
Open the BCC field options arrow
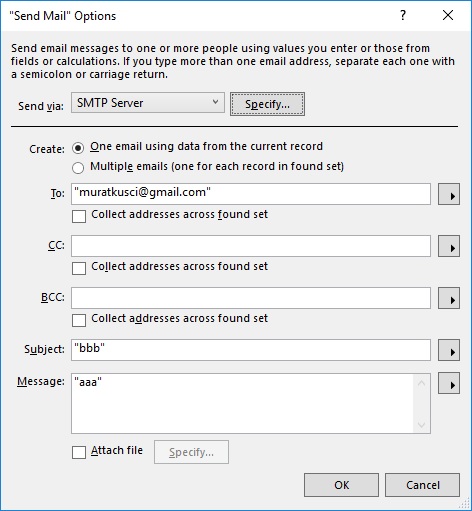click(x=449, y=298)
